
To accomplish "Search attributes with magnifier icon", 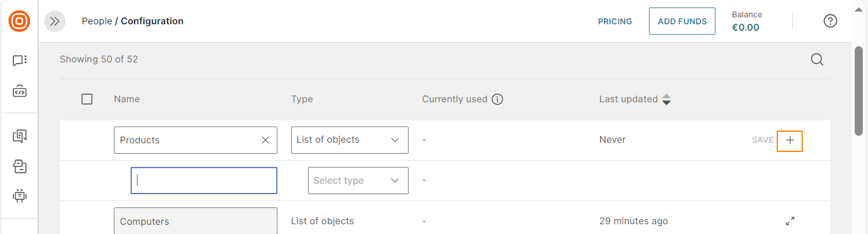I will pyautogui.click(x=817, y=60).
